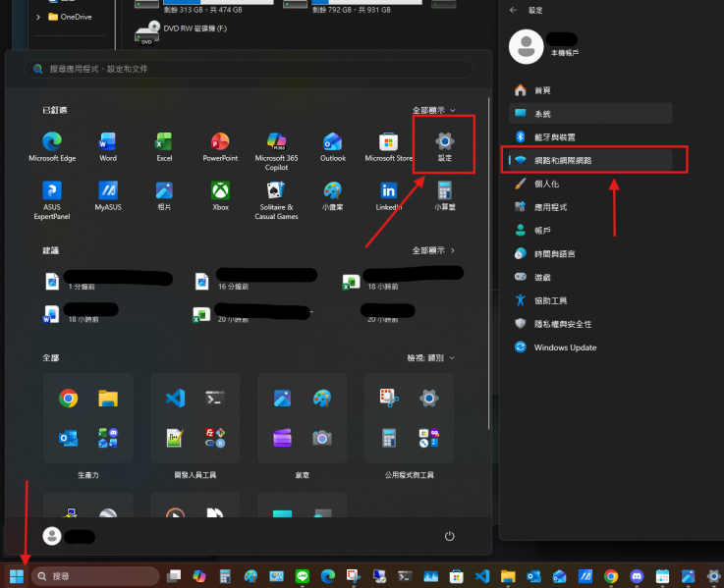Open 遊戲 settings page
The height and width of the screenshot is (588, 724).
(x=590, y=277)
